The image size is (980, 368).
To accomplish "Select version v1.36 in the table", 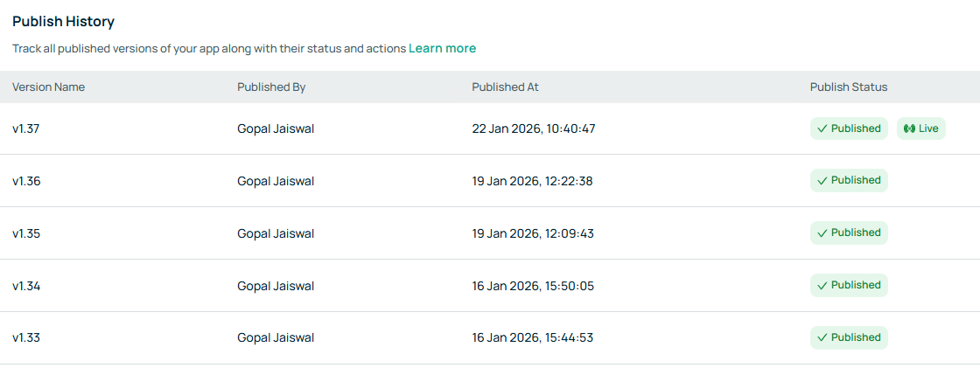I will tap(26, 181).
